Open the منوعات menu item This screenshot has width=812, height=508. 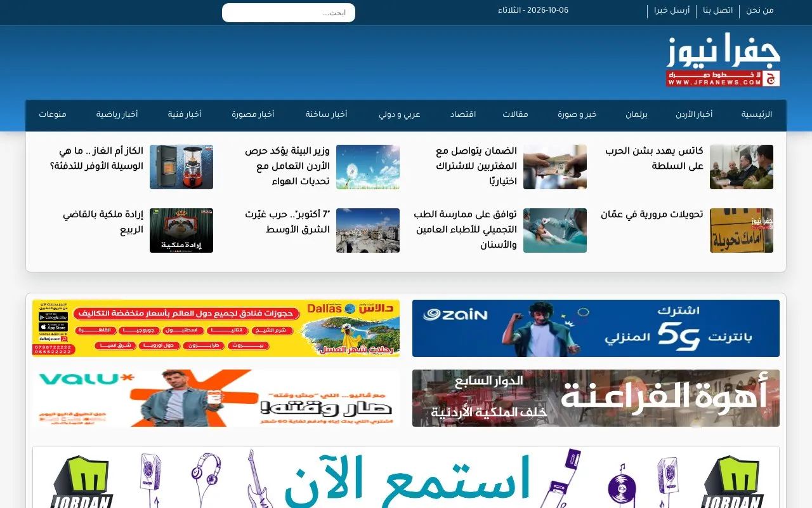(x=53, y=115)
